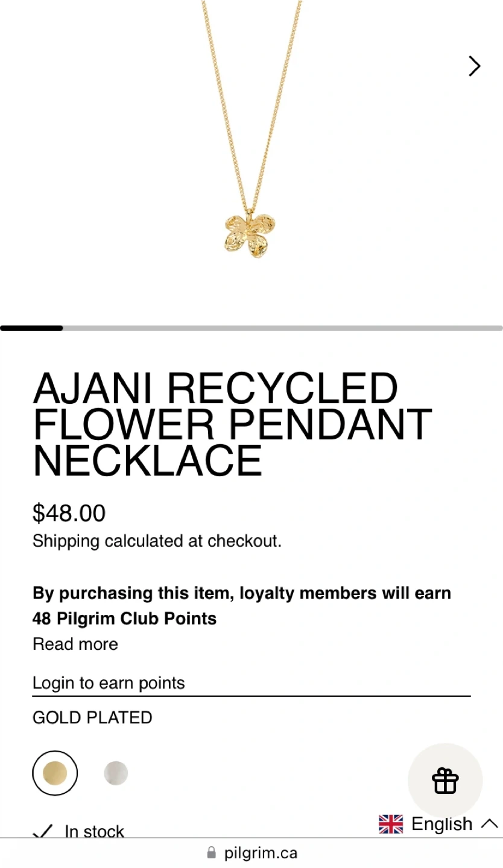
Task: Click the GOLD PLATED variant label
Action: [x=92, y=717]
